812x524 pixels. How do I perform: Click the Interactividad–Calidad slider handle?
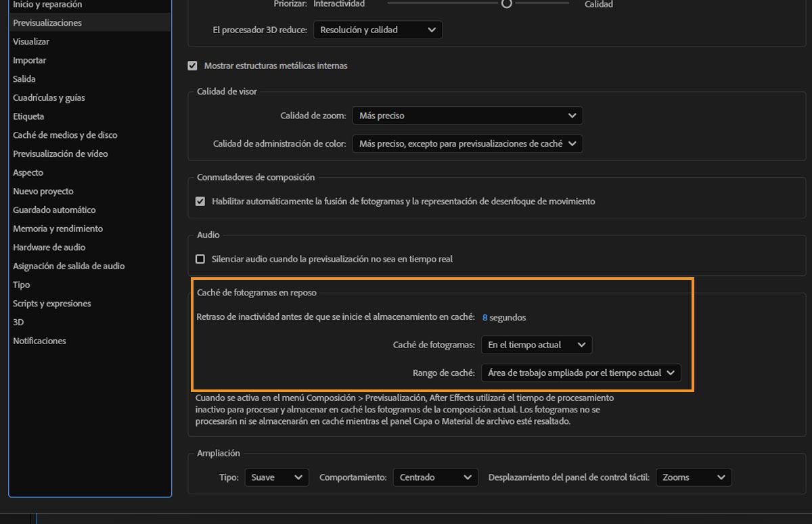[507, 4]
